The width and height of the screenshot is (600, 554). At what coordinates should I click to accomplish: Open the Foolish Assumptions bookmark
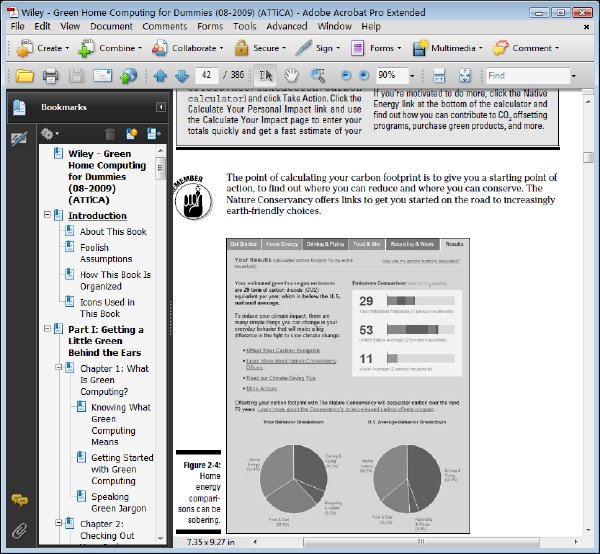click(106, 253)
